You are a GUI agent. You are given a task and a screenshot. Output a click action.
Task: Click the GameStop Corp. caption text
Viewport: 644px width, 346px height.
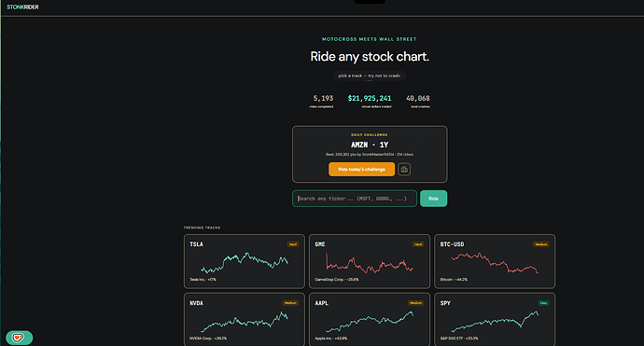(x=337, y=280)
